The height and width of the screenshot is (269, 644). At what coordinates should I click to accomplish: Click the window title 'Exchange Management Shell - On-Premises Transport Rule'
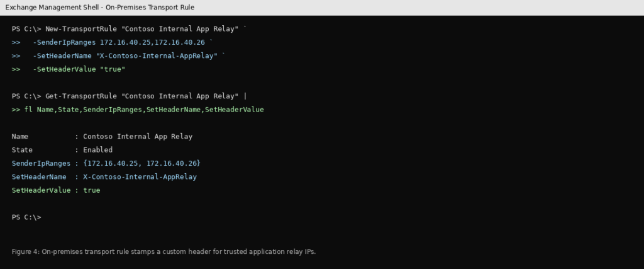[x=100, y=8]
